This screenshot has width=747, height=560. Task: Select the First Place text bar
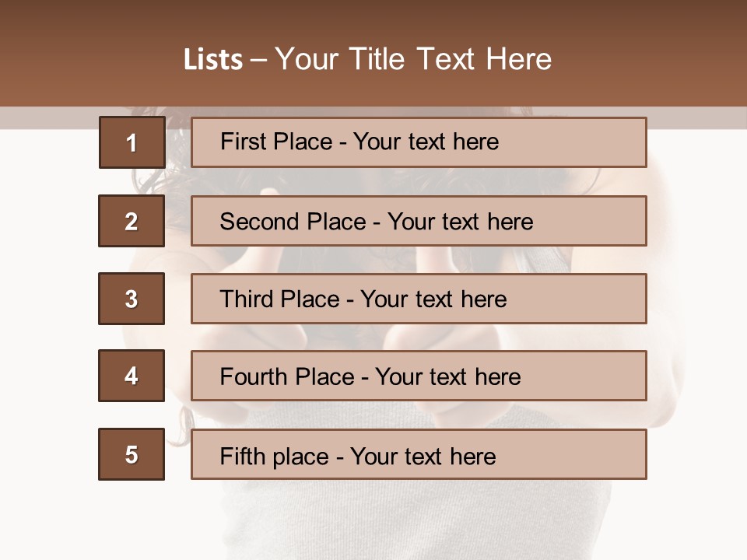[419, 142]
